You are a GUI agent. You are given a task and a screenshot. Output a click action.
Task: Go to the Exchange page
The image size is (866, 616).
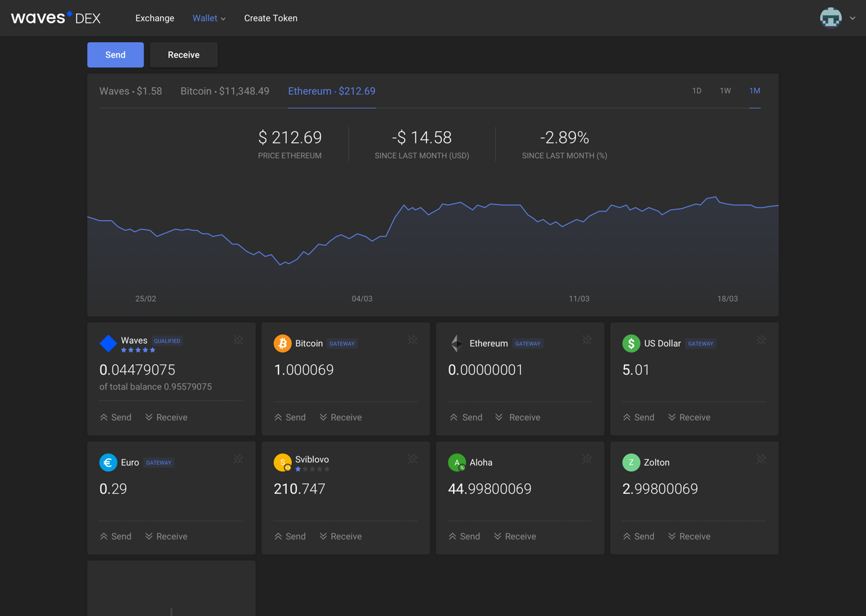point(154,18)
